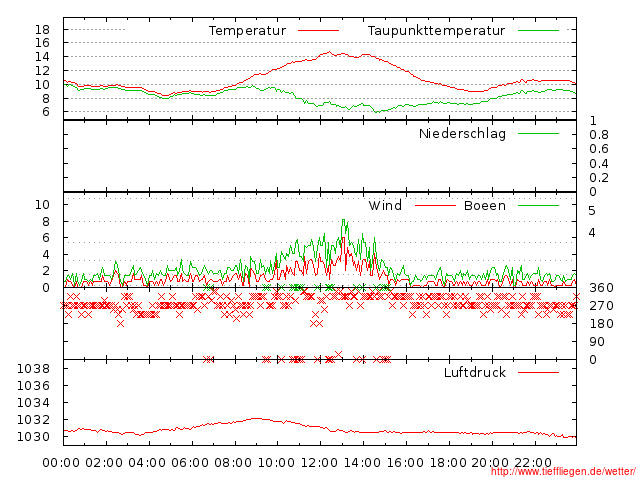640x480 pixels.
Task: Click the 270 wind direction axis value
Action: pos(601,306)
